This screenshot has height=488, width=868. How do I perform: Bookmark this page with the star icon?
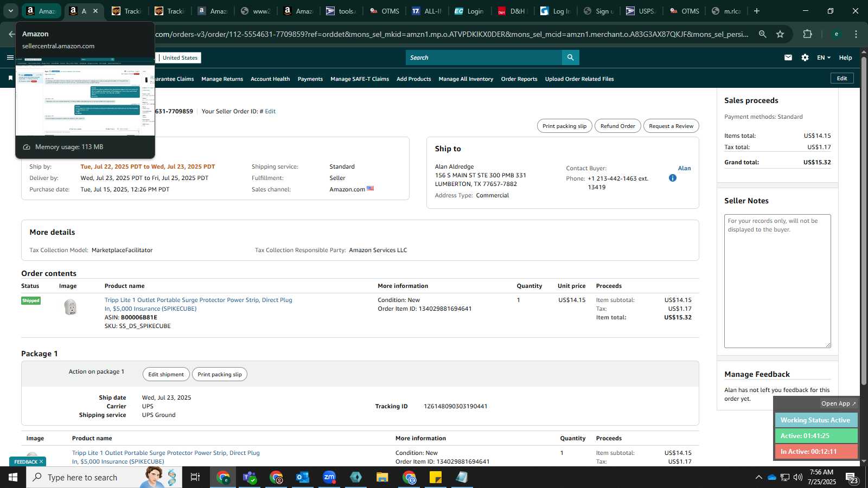click(x=780, y=34)
